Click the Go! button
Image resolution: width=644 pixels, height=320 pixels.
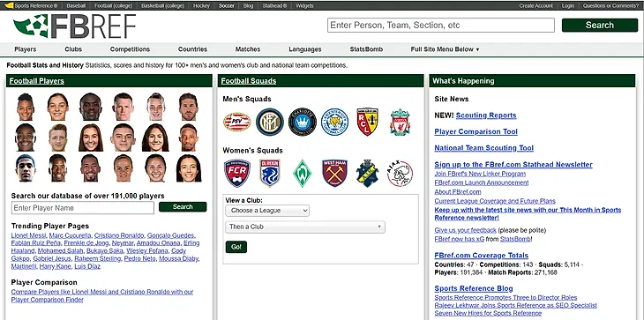pos(236,247)
